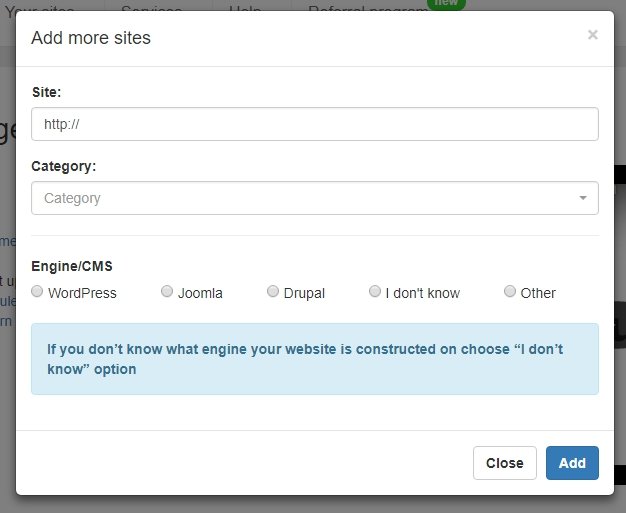626x513 pixels.
Task: Select the WordPress radio button
Action: coord(37,291)
